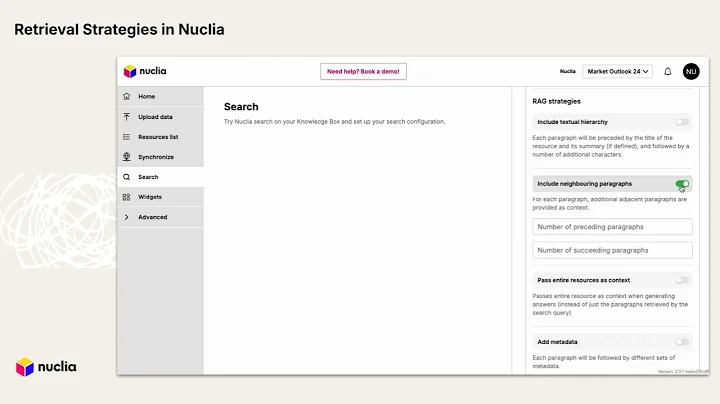Select the Synchronize menu item
Image resolution: width=720 pixels, height=404 pixels.
click(x=160, y=157)
